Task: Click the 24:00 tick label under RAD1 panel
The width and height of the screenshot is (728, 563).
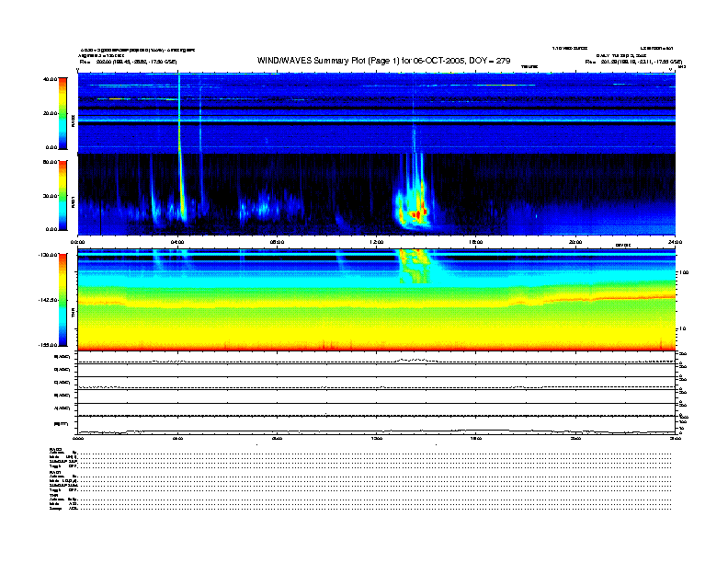Action: [675, 242]
